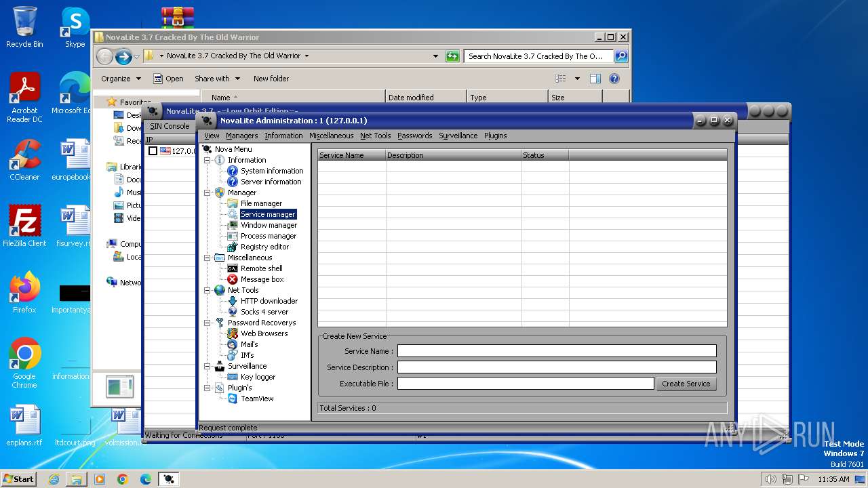Open Firefox desktop shortcut
868x488 pixels.
click(24, 292)
